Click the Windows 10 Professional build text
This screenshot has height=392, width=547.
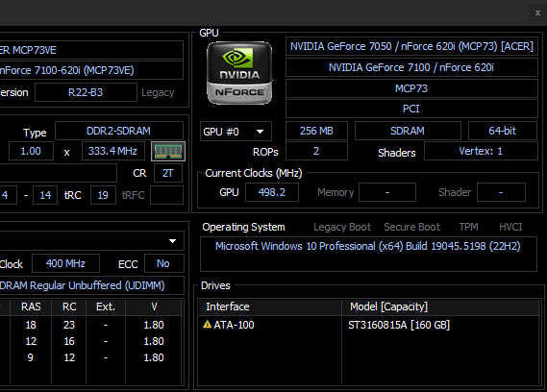point(367,246)
